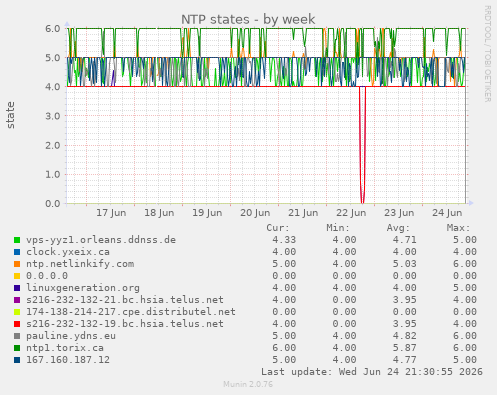Screen dimensions: 497x395
Task: Select the clock.yxeix.ca legend label
Action: pyautogui.click(x=68, y=252)
